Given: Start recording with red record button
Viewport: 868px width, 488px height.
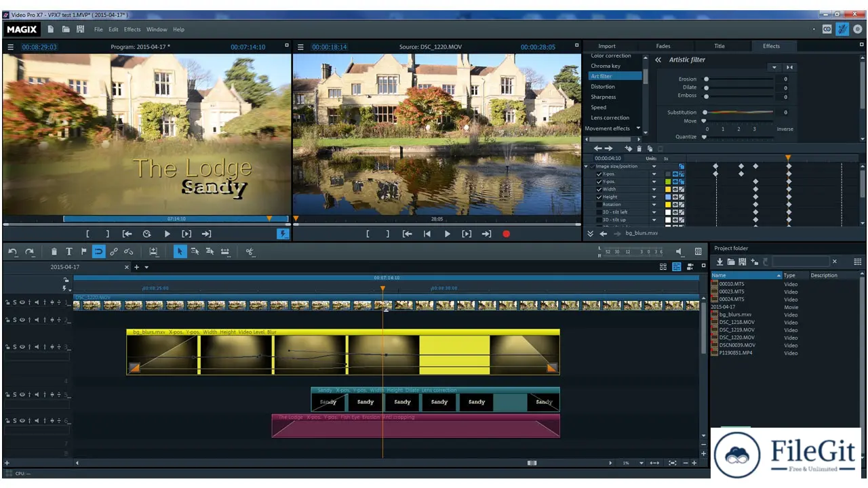Looking at the screenshot, I should pos(506,234).
